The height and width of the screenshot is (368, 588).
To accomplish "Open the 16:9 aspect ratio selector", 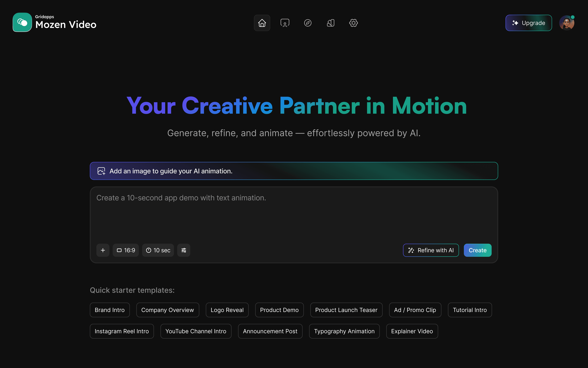I will 126,250.
